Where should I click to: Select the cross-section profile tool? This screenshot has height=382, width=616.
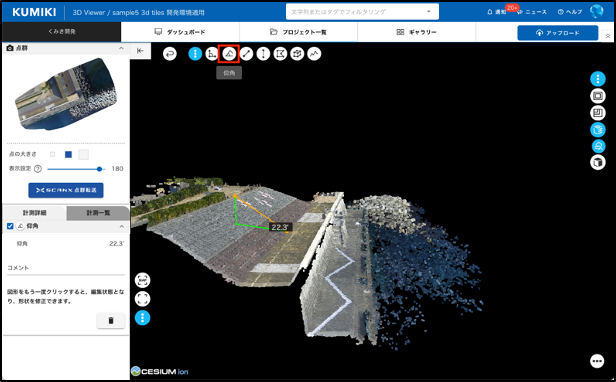(x=314, y=53)
